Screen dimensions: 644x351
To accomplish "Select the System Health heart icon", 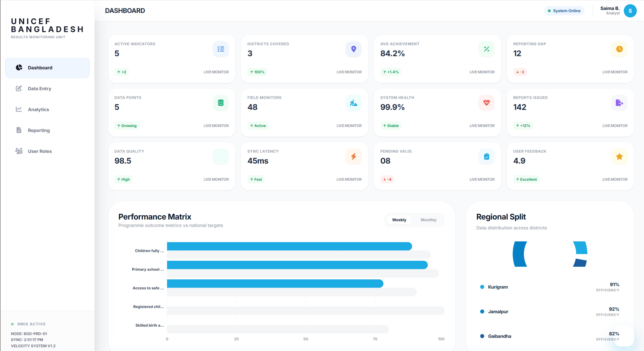I will click(x=486, y=103).
